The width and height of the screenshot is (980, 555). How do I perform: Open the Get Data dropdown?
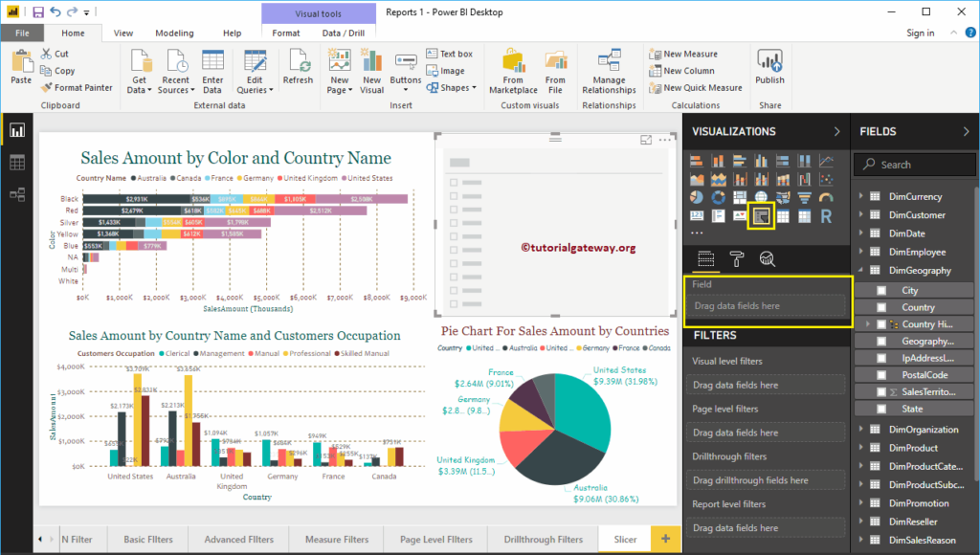point(139,72)
